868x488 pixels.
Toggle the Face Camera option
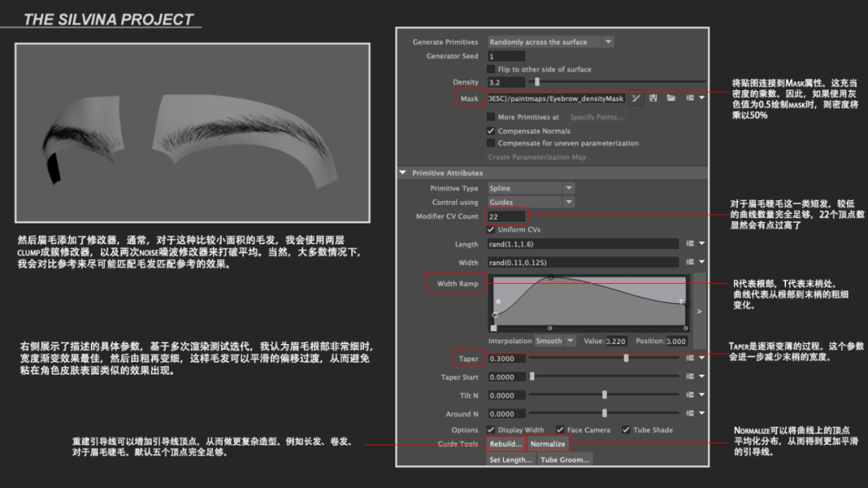[560, 430]
